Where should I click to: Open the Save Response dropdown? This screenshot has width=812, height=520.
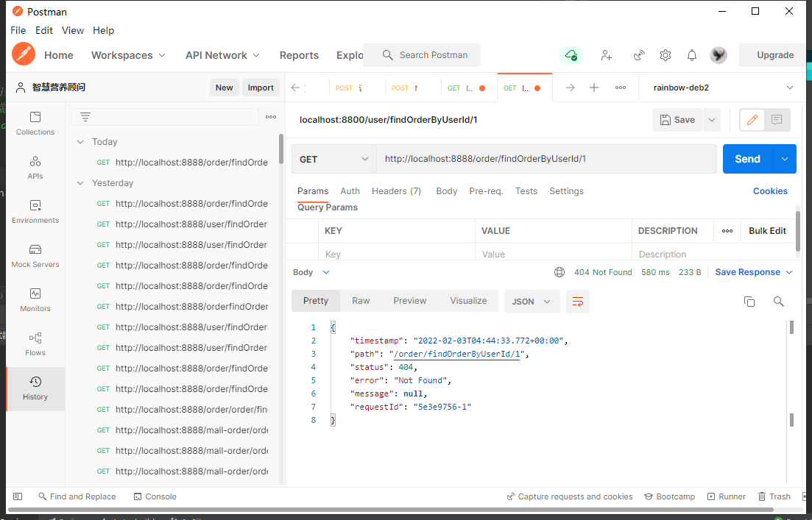pyautogui.click(x=754, y=272)
